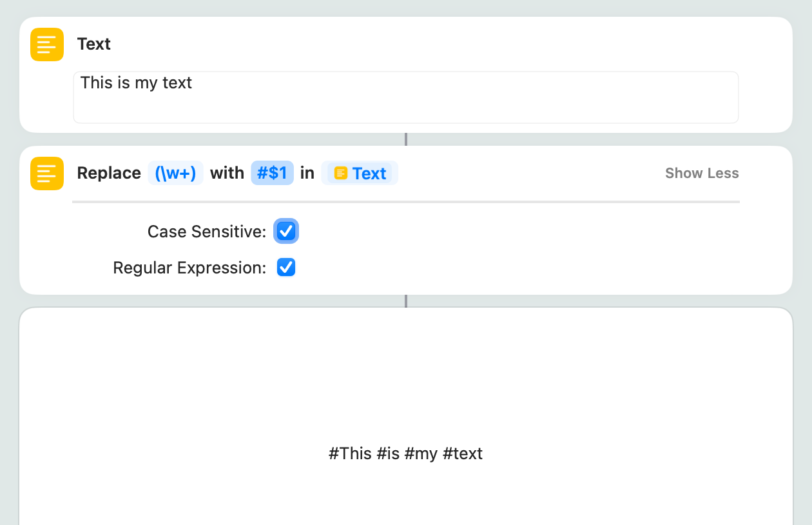Click the word 'in' before Text variable
Viewport: 812px width, 525px height.
(x=307, y=173)
